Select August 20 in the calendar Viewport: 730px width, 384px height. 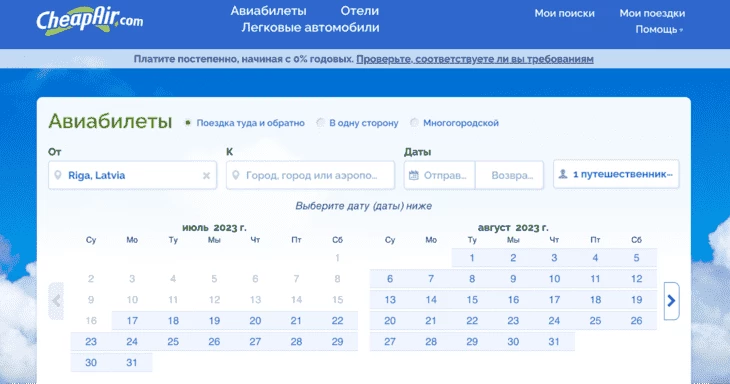390,321
